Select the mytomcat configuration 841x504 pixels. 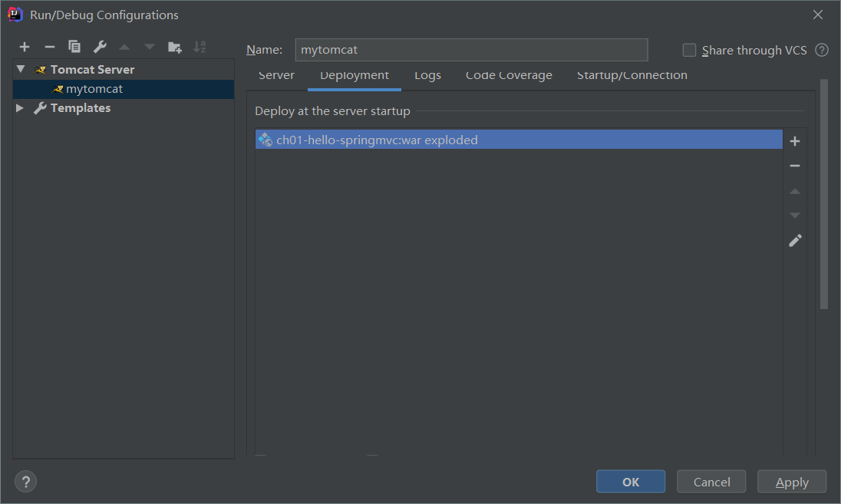coord(124,89)
